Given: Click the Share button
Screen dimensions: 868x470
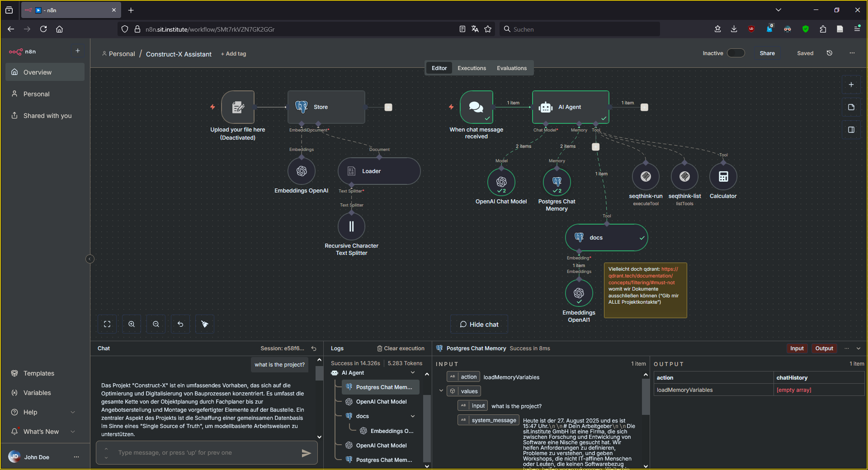Looking at the screenshot, I should point(767,53).
